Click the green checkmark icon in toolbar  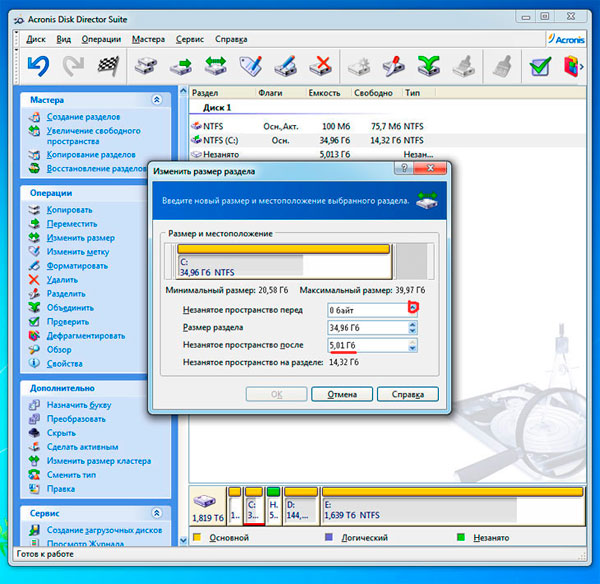[540, 67]
